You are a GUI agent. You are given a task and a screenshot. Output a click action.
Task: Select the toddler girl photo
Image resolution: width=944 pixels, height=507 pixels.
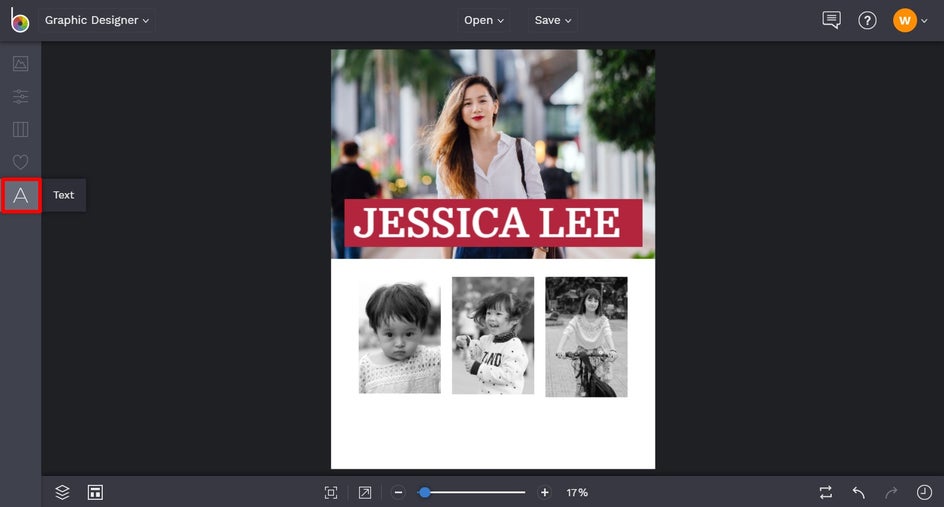pyautogui.click(x=493, y=335)
